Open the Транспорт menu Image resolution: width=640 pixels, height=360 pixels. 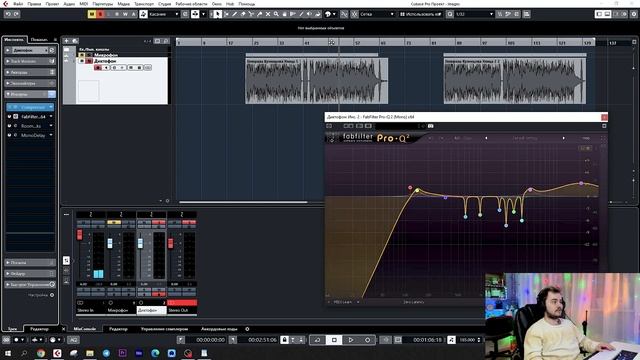[x=144, y=4]
